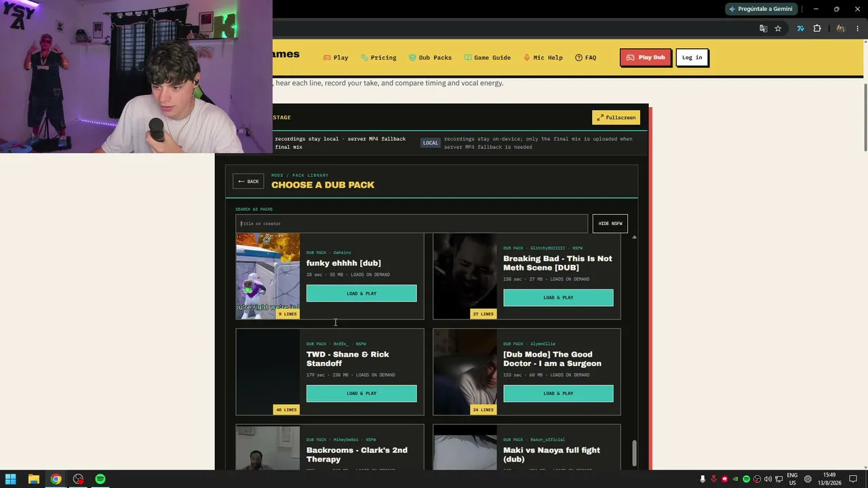Open the Google Translate page icon
Image resolution: width=868 pixels, height=488 pixels.
764,28
